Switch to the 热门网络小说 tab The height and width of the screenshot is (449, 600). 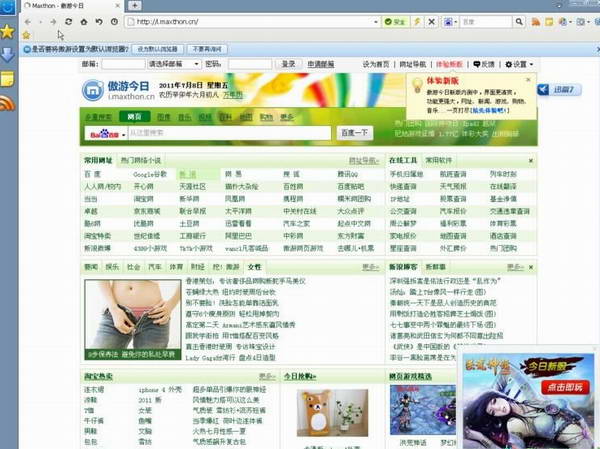coord(141,160)
